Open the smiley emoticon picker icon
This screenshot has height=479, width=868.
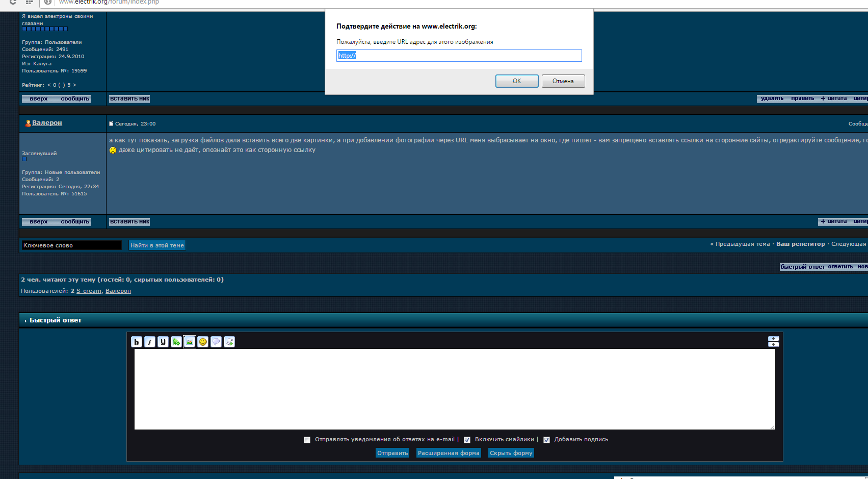pyautogui.click(x=203, y=342)
